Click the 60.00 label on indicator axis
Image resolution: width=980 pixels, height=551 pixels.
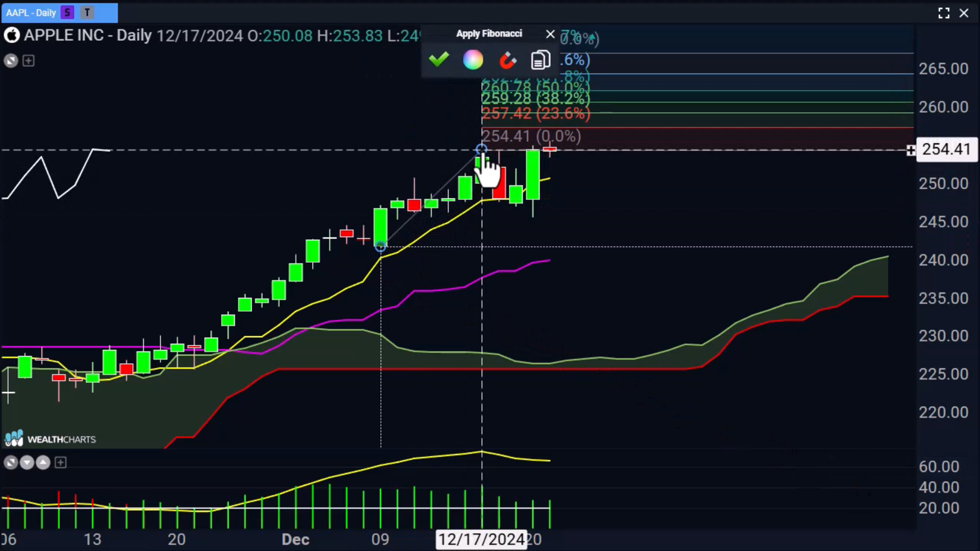point(939,466)
